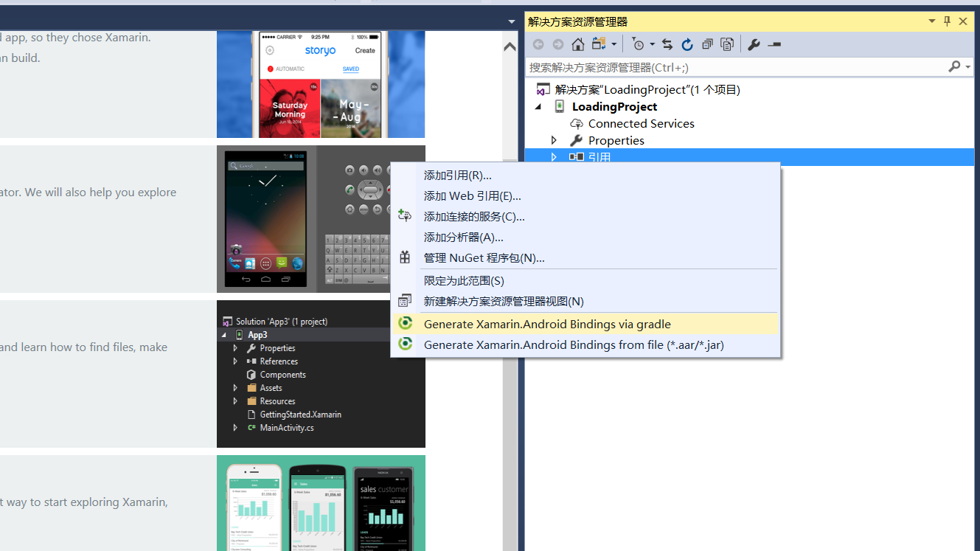Click the Android emulator thumbnail image
The width and height of the screenshot is (980, 551).
point(321,219)
